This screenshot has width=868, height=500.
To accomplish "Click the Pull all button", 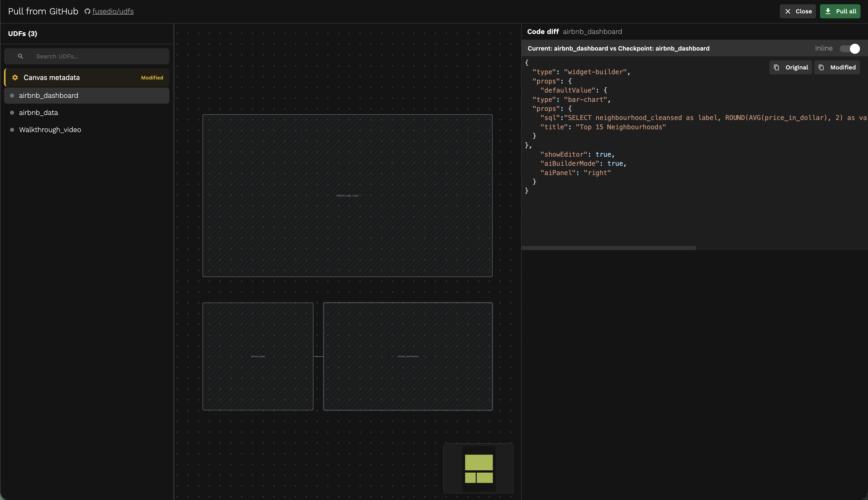I will pyautogui.click(x=840, y=11).
